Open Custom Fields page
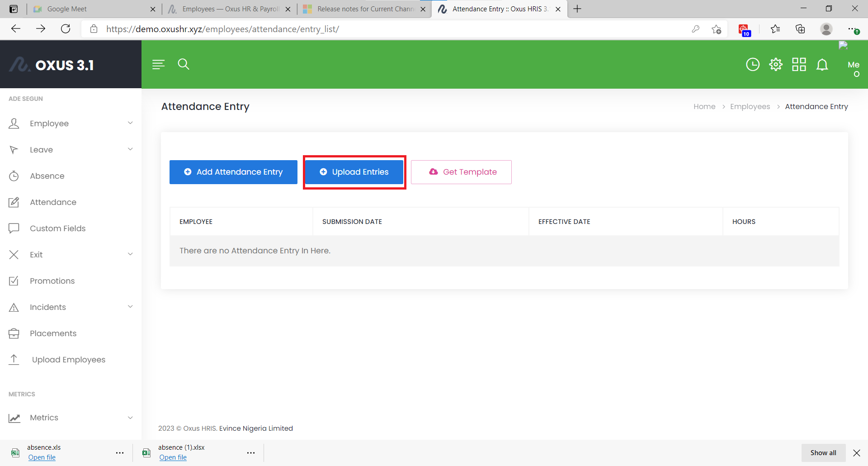Viewport: 868px width, 466px height. [x=57, y=228]
